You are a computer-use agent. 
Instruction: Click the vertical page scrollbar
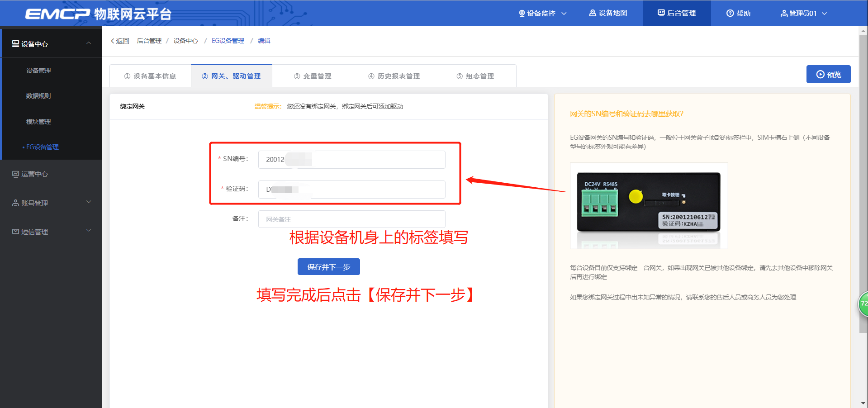pyautogui.click(x=863, y=181)
